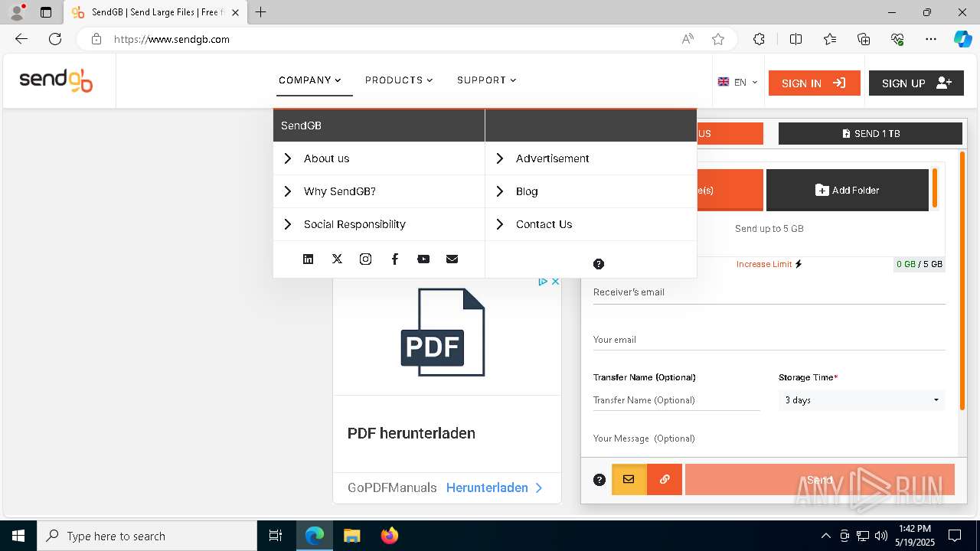The height and width of the screenshot is (551, 980).
Task: Add page to favorites star
Action: (x=717, y=39)
